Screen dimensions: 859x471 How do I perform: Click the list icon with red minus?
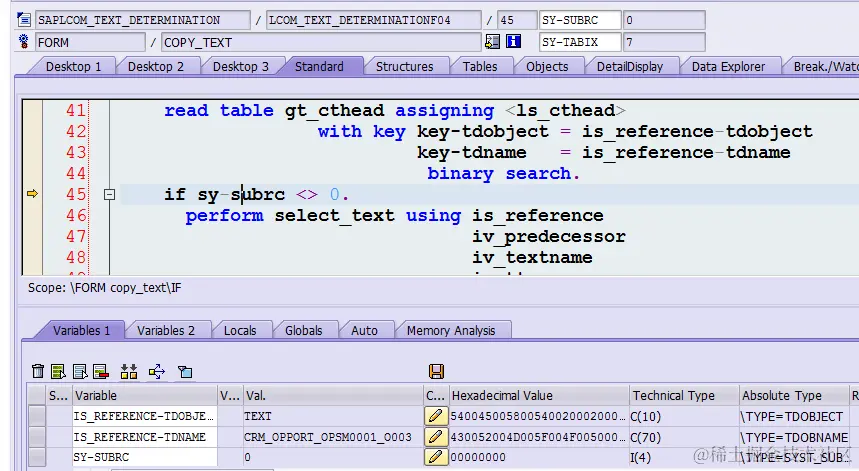point(101,371)
